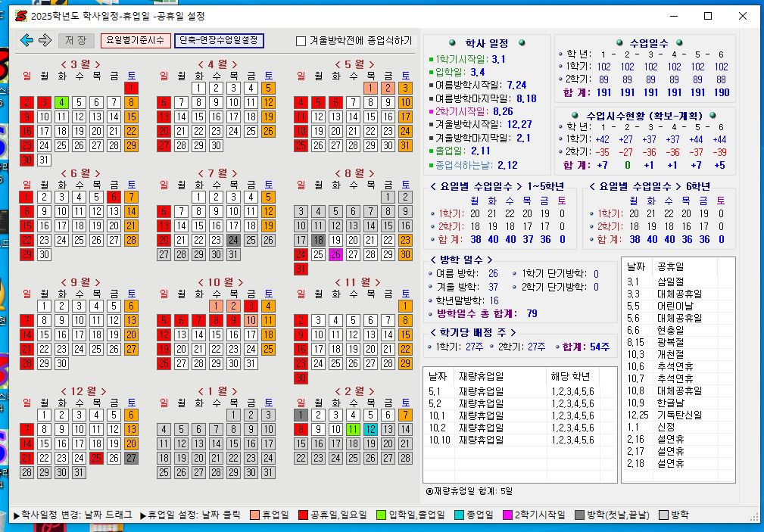Image resolution: width=764 pixels, height=532 pixels.
Task: Click 10.2 재량휴업일 table row
Action: pos(520,428)
